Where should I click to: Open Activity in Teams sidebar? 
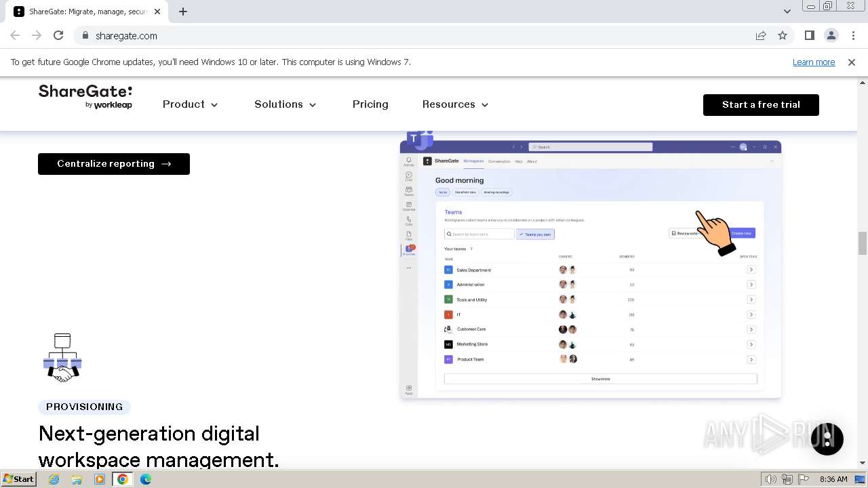[x=409, y=161]
